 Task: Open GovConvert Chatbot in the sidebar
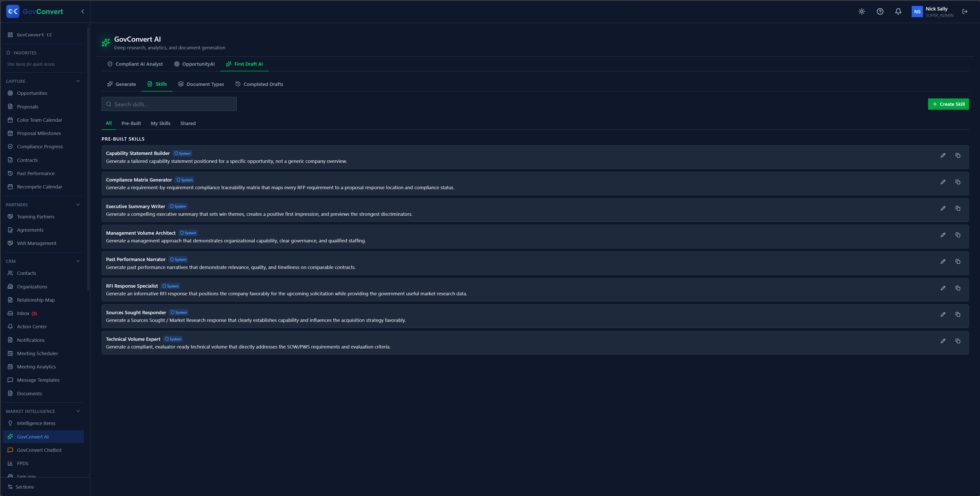tap(43, 450)
